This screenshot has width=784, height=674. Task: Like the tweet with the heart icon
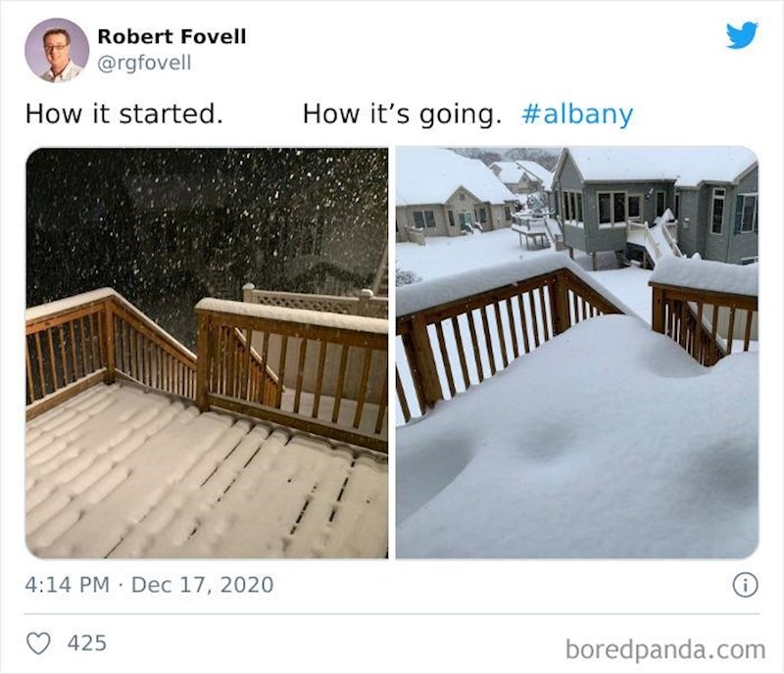point(39,644)
